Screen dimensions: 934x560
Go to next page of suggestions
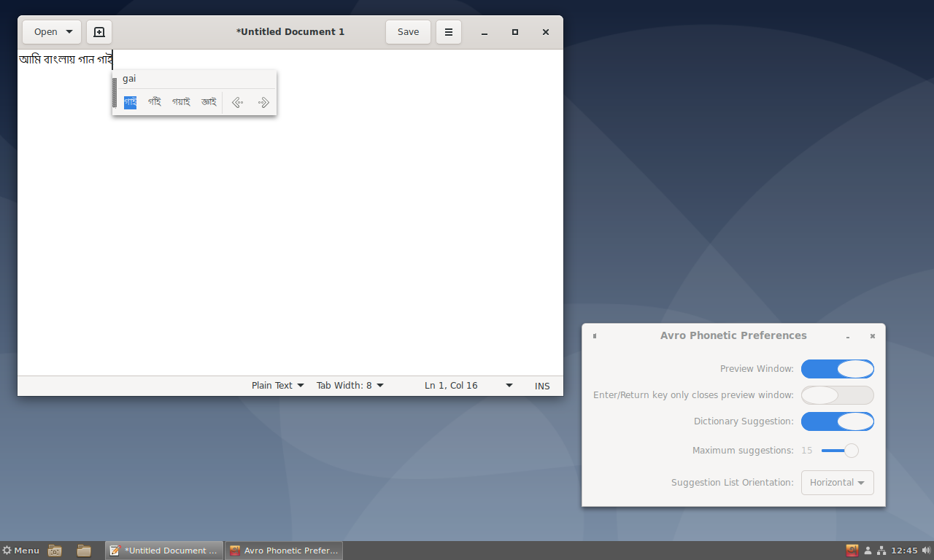263,103
